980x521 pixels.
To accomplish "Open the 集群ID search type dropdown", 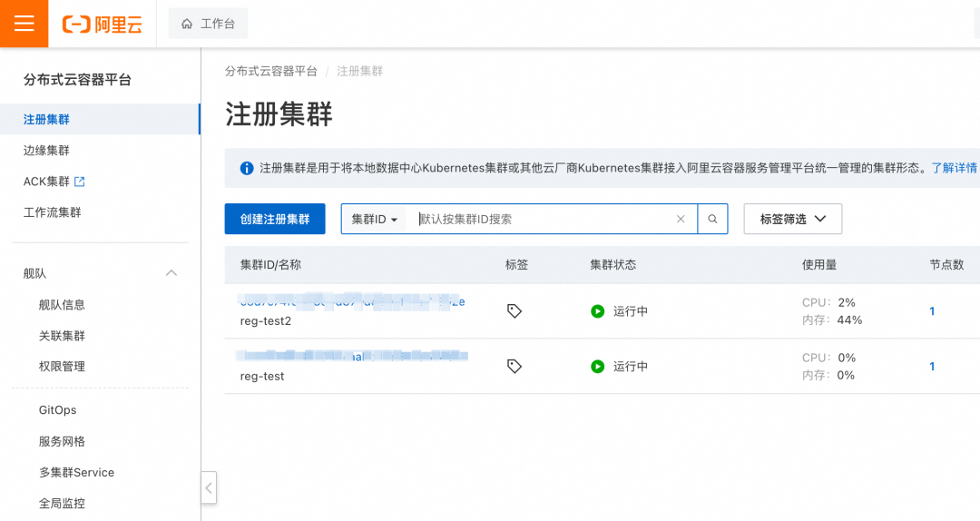I will [x=374, y=219].
